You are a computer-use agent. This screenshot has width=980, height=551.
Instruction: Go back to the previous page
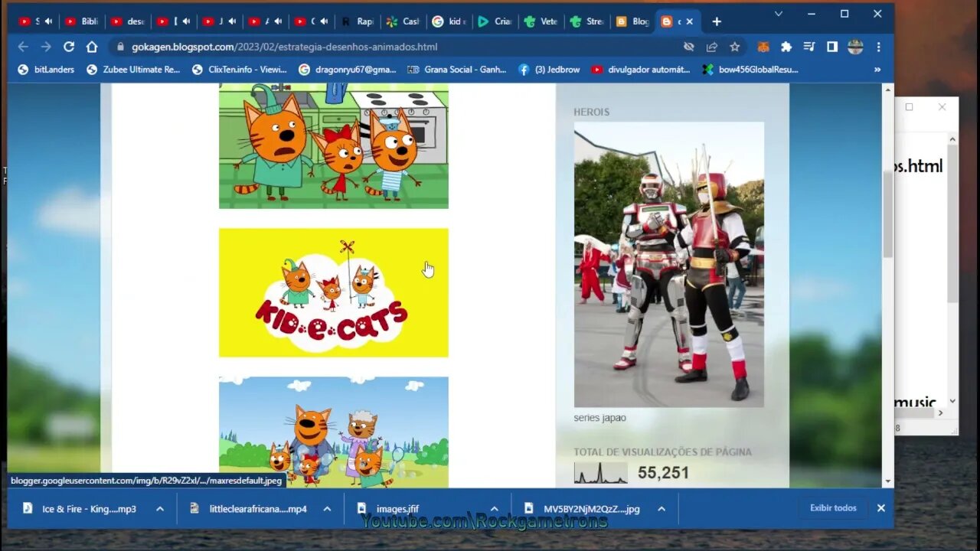[23, 47]
